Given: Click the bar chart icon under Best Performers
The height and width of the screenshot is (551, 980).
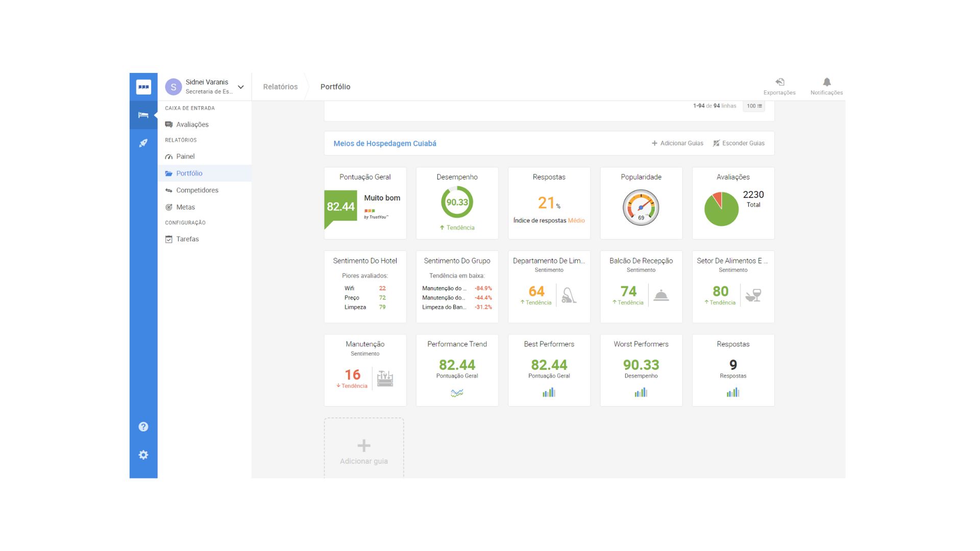Looking at the screenshot, I should pos(549,392).
